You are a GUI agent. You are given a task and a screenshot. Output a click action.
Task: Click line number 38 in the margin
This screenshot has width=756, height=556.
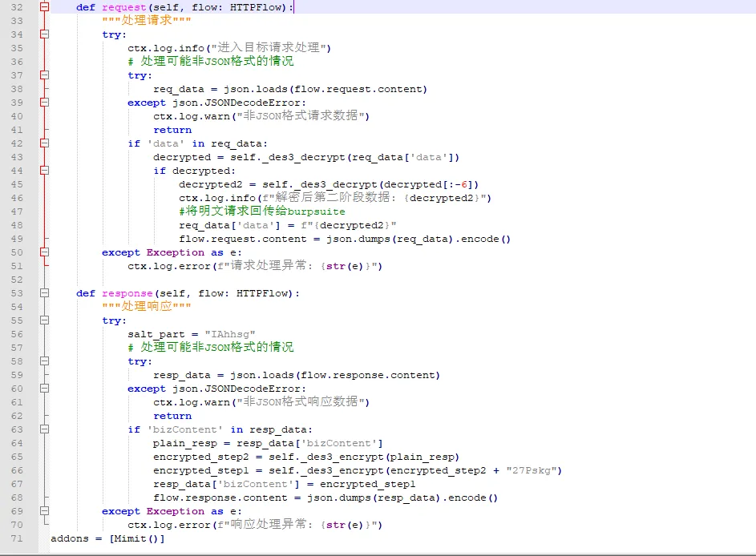point(17,89)
